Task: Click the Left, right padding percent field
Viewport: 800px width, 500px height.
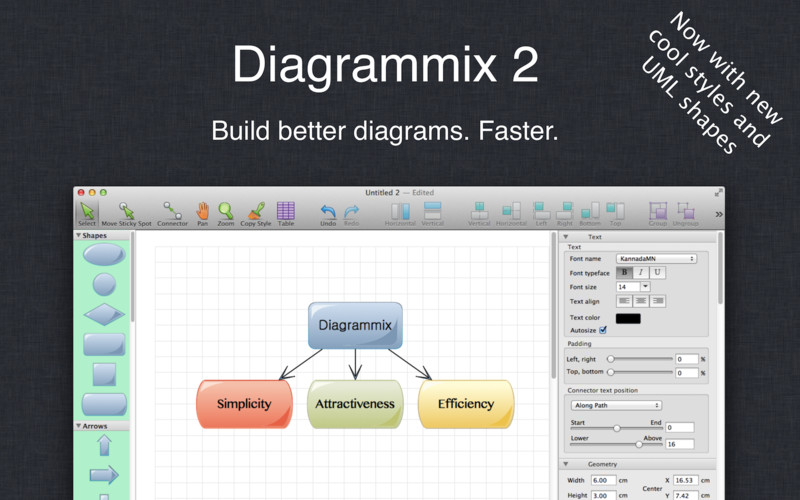Action: 687,359
